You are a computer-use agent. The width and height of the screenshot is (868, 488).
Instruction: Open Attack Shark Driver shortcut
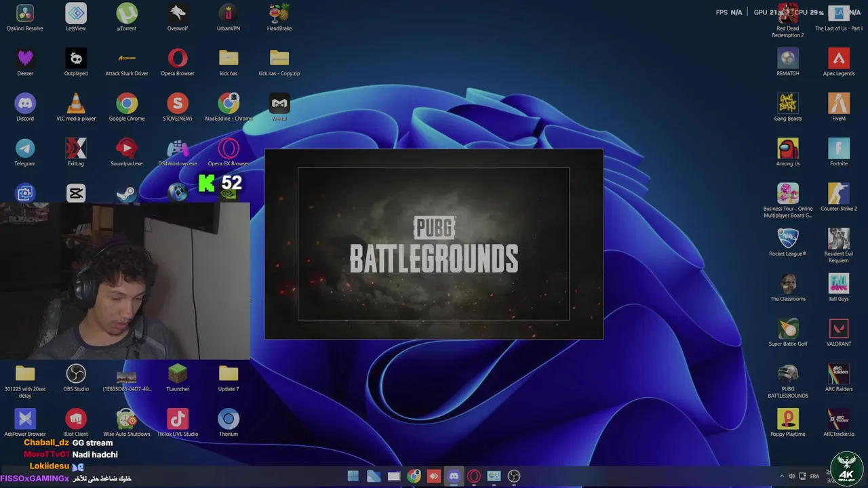(127, 62)
